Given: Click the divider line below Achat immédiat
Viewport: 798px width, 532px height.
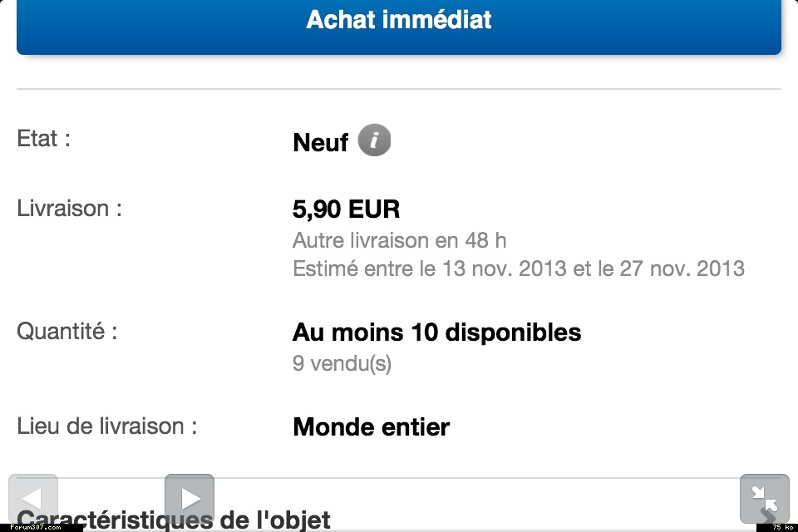Looking at the screenshot, I should [399, 89].
